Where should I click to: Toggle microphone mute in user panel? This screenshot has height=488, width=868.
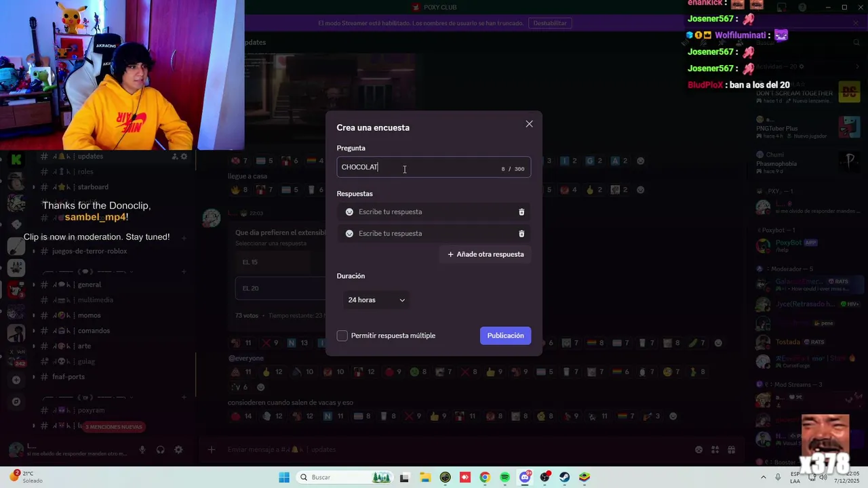pos(142,449)
